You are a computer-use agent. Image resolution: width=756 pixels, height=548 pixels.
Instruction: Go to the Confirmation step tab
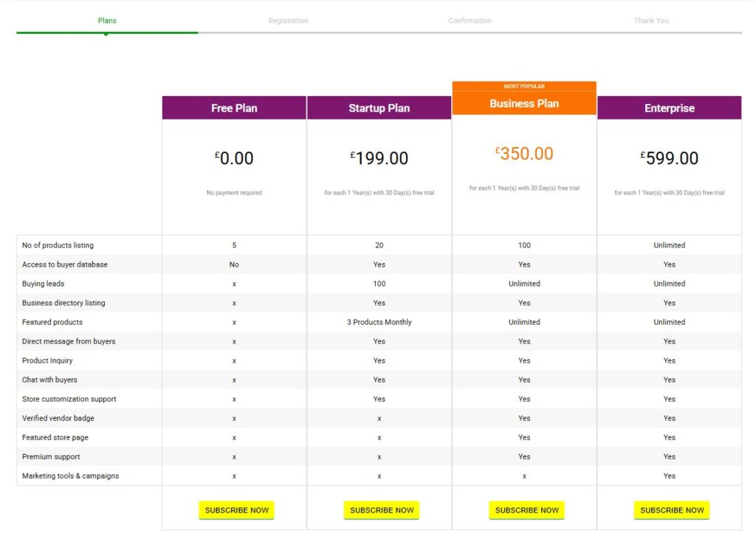(470, 21)
